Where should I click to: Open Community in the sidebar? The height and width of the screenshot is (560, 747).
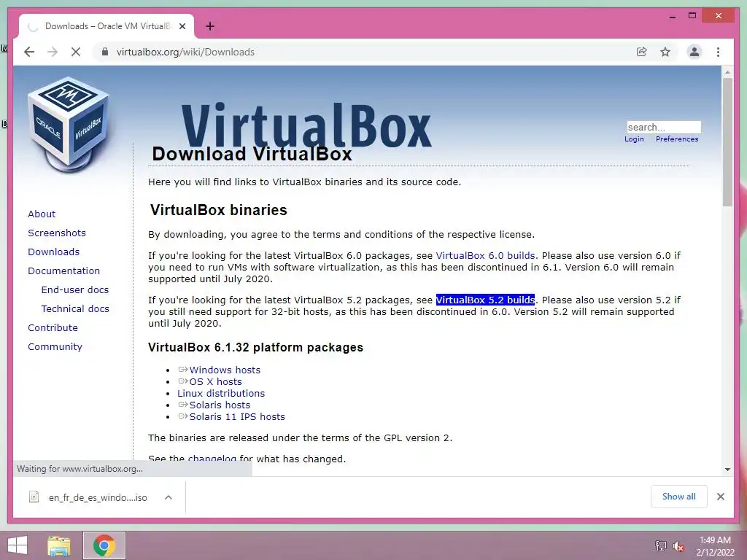click(55, 346)
